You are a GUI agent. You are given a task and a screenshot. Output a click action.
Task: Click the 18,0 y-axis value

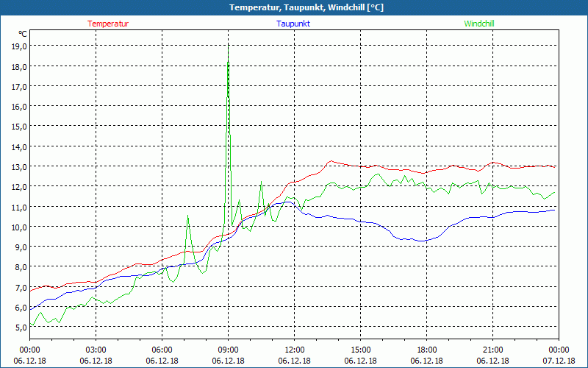pyautogui.click(x=19, y=67)
